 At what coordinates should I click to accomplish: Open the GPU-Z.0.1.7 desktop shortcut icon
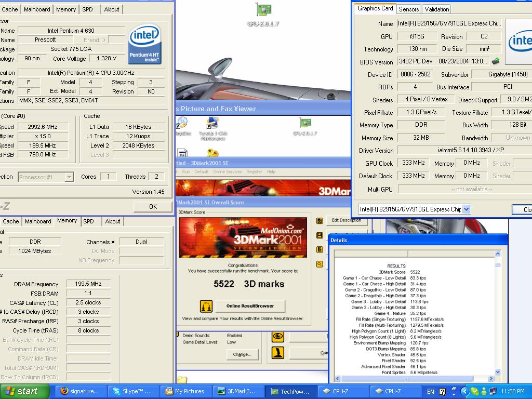click(x=263, y=14)
